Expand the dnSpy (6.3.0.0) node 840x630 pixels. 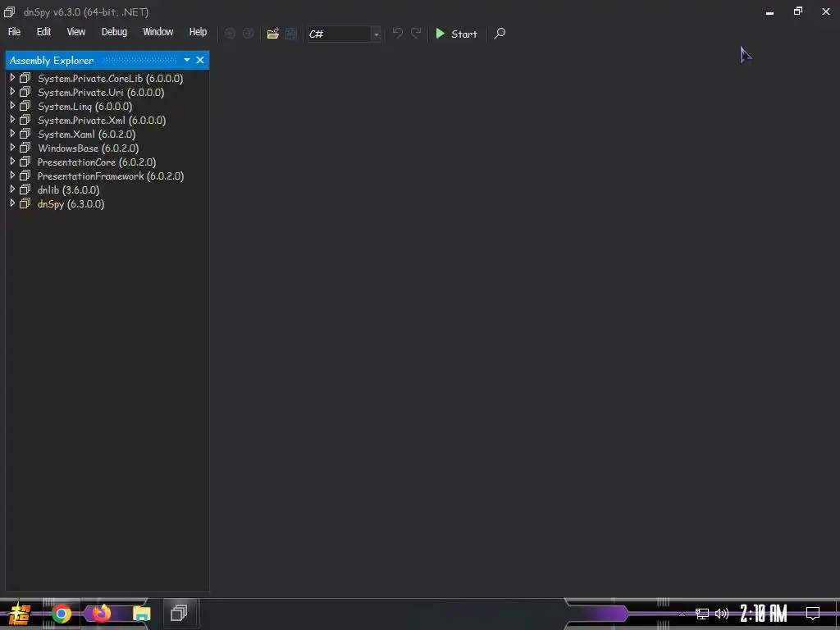pyautogui.click(x=12, y=203)
